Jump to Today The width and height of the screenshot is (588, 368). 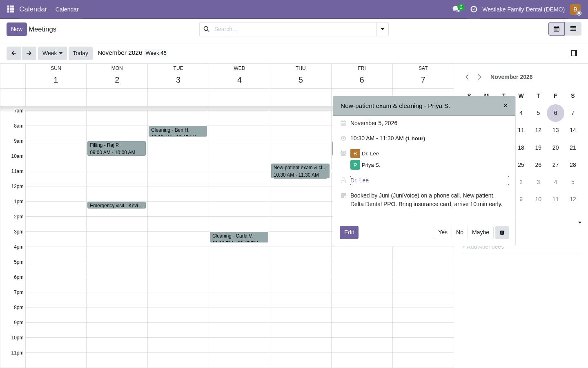coord(80,53)
